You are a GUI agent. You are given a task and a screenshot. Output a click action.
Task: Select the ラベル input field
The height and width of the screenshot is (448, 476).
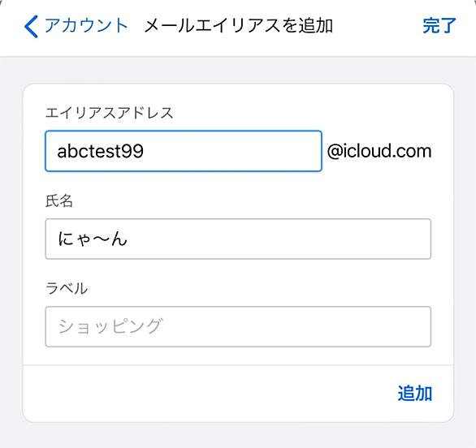point(238,327)
